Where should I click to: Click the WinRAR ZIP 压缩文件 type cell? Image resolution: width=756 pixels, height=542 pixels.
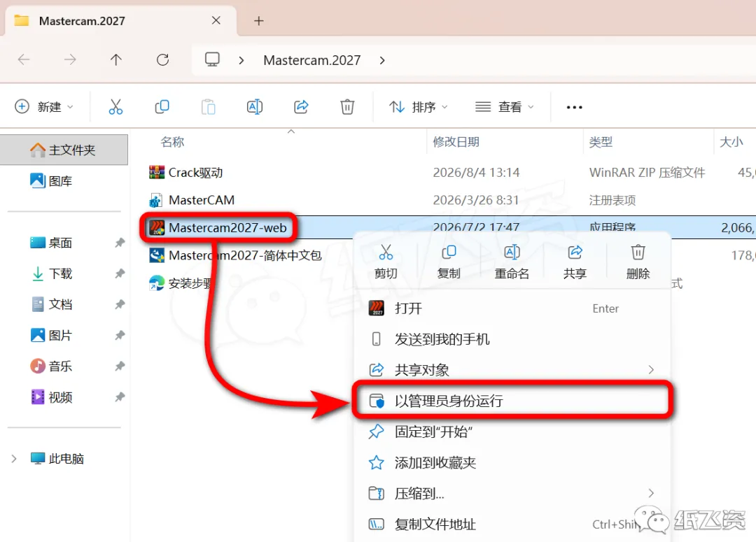647,173
